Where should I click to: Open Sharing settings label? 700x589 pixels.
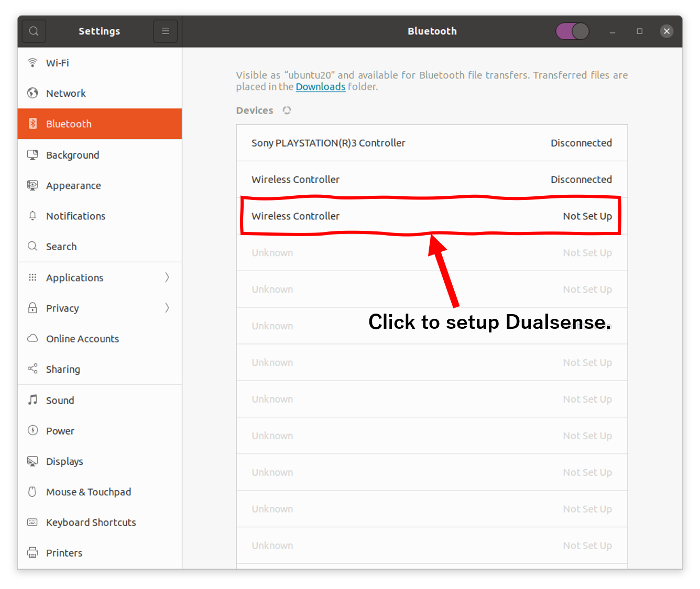(x=63, y=369)
